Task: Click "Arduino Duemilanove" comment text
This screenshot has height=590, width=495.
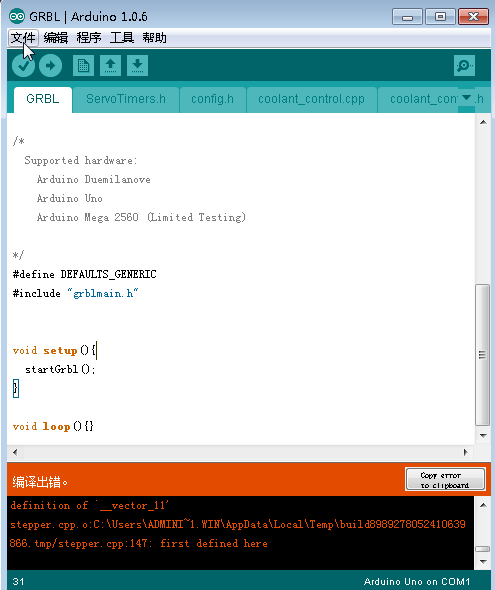Action: [x=93, y=179]
